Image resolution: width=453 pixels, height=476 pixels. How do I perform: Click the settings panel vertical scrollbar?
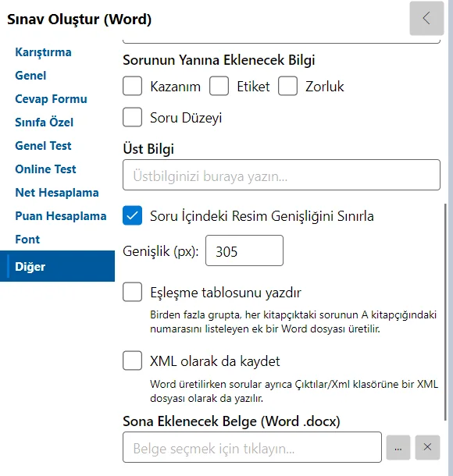tap(445, 312)
